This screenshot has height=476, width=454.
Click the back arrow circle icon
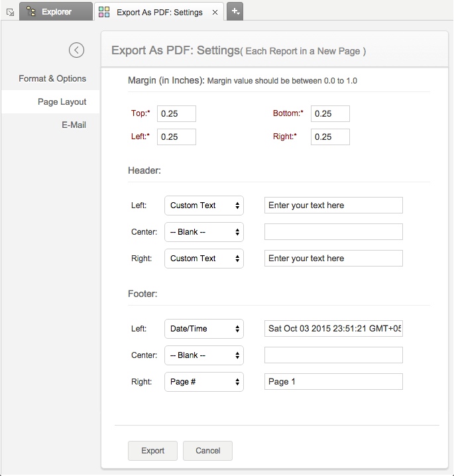click(x=77, y=50)
